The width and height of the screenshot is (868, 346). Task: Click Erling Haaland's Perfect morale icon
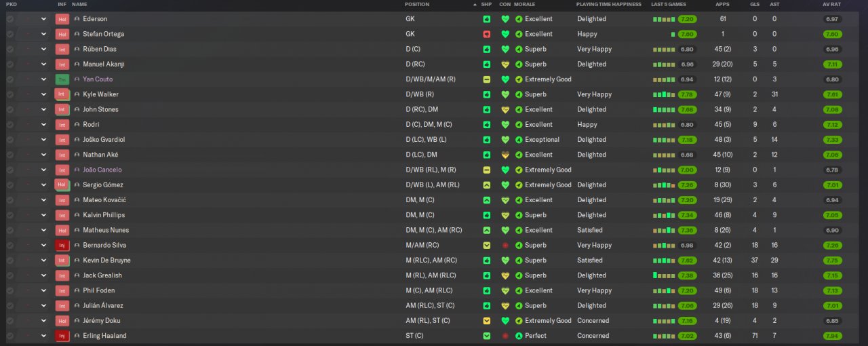tap(519, 336)
